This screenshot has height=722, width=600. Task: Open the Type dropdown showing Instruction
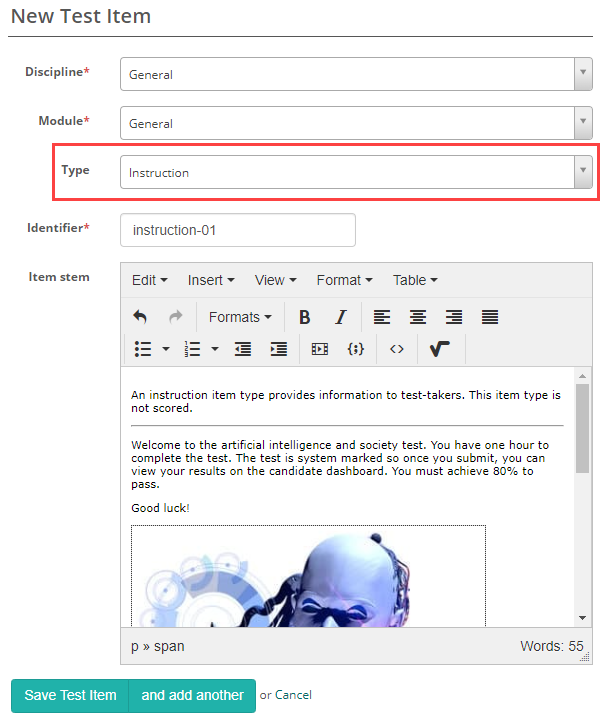coord(356,172)
